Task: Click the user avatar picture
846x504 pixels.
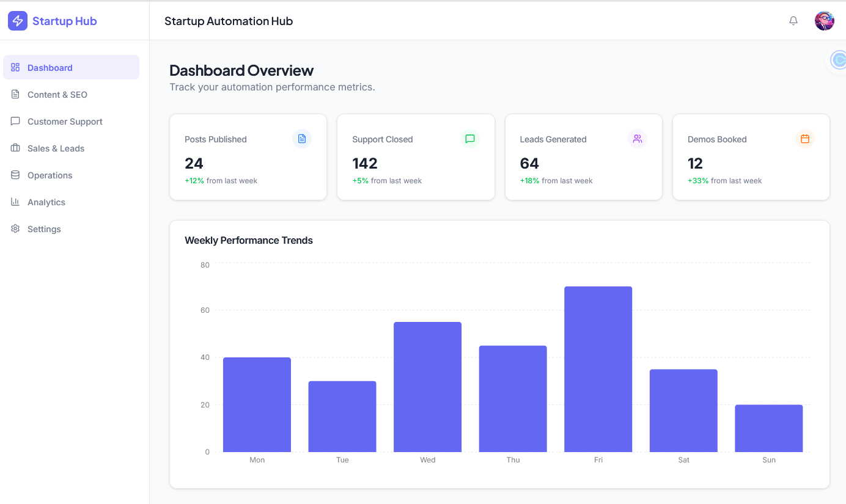Action: [824, 20]
